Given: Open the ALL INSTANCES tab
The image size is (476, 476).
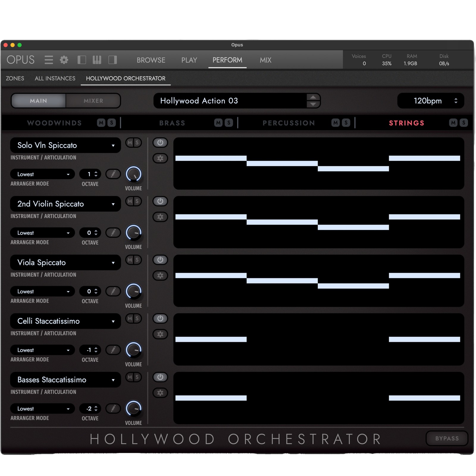Looking at the screenshot, I should (55, 78).
